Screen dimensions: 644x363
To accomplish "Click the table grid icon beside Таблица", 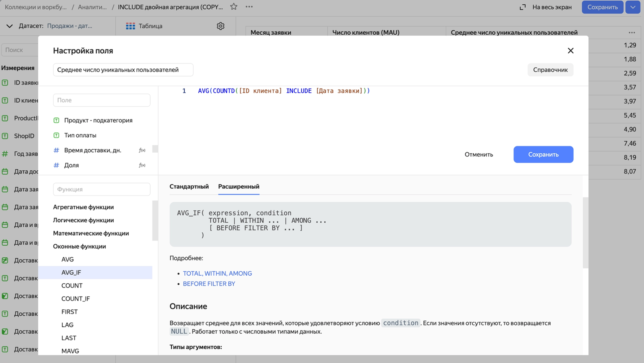I will pyautogui.click(x=130, y=26).
